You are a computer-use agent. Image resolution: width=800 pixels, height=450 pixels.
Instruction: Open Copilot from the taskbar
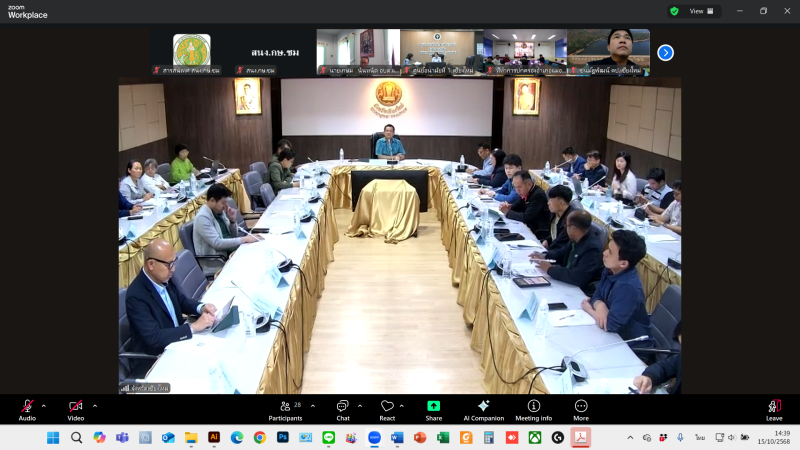tap(99, 438)
